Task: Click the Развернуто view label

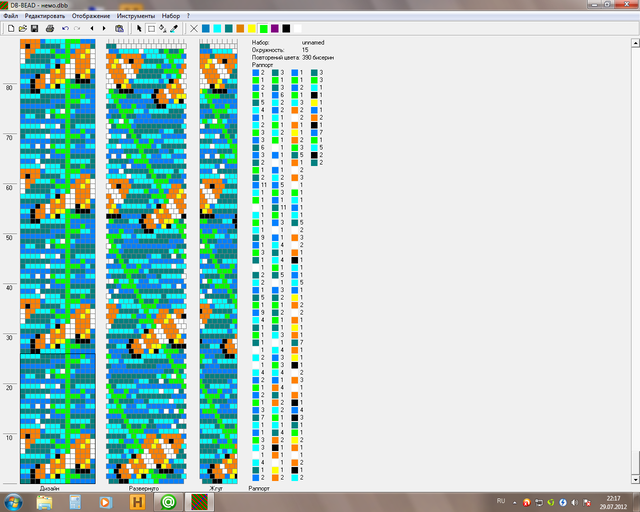Action: point(144,488)
